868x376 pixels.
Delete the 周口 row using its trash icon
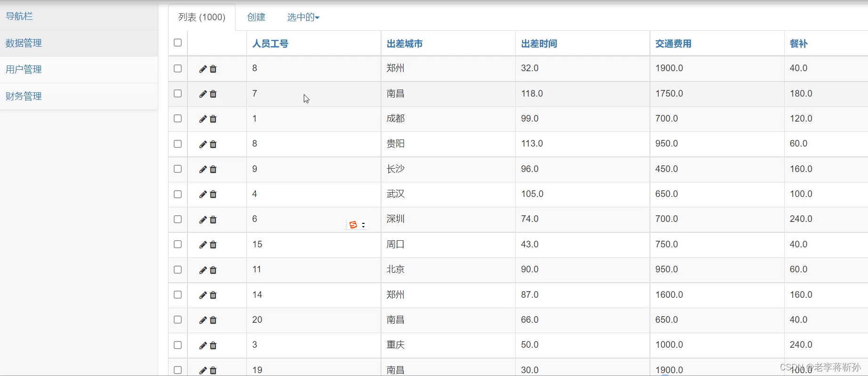click(213, 245)
